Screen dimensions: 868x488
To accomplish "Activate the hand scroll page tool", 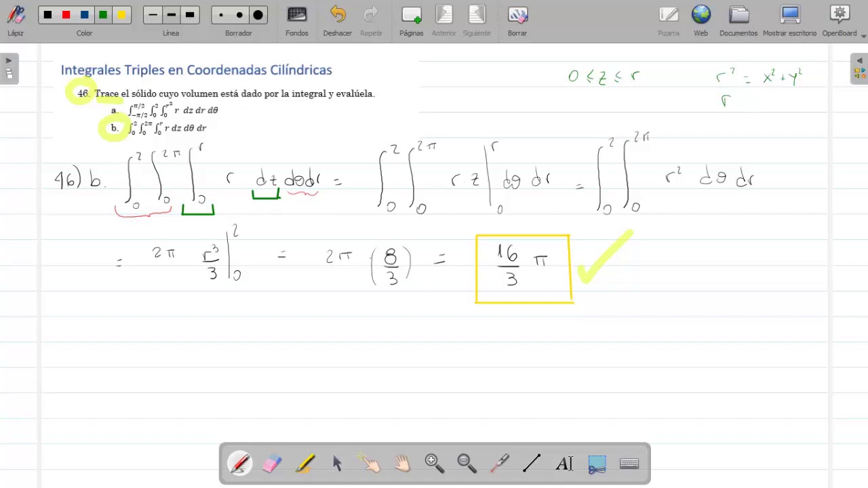I will 402,464.
